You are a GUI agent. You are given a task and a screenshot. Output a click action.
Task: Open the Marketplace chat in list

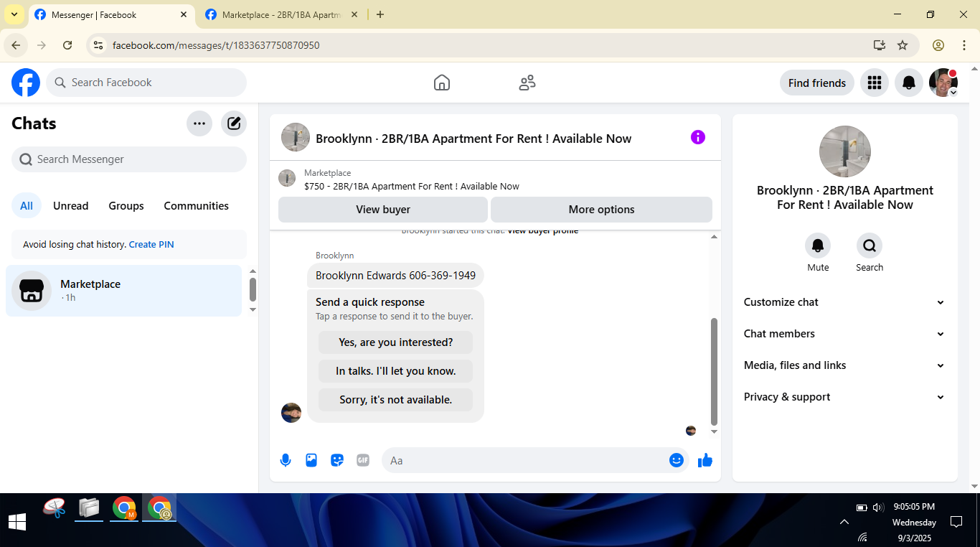click(124, 291)
